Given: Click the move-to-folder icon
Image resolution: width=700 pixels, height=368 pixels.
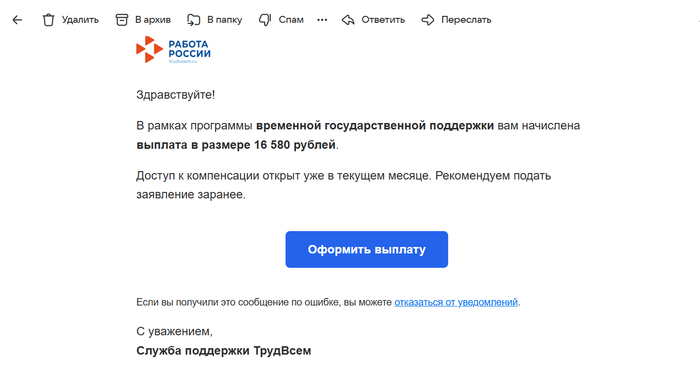Looking at the screenshot, I should 193,20.
